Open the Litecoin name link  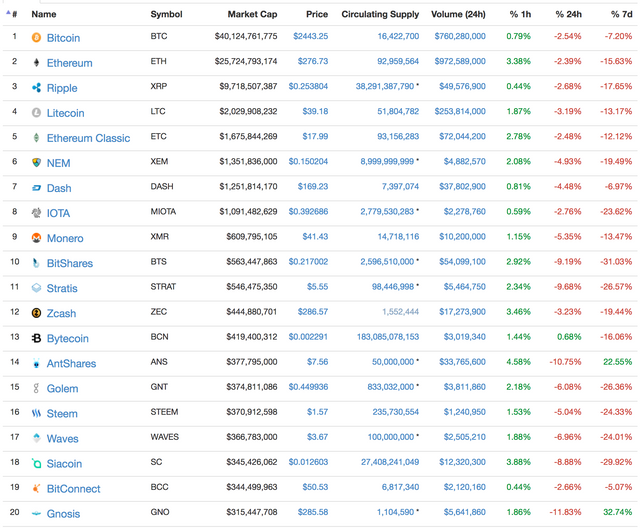coord(65,113)
